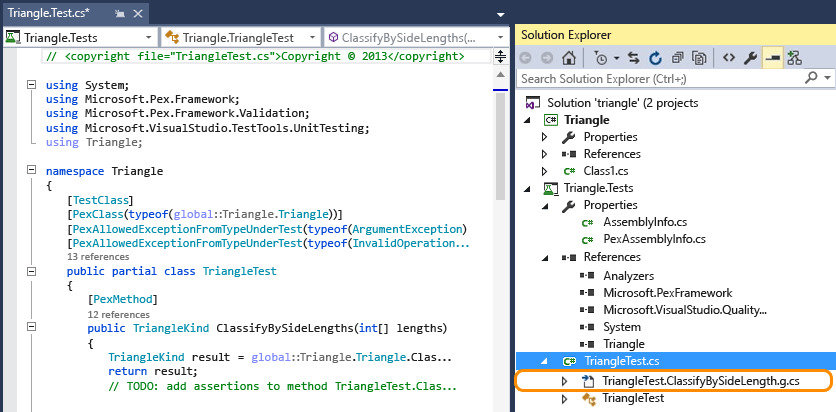Expand the Class1.cs node arrow

point(544,171)
